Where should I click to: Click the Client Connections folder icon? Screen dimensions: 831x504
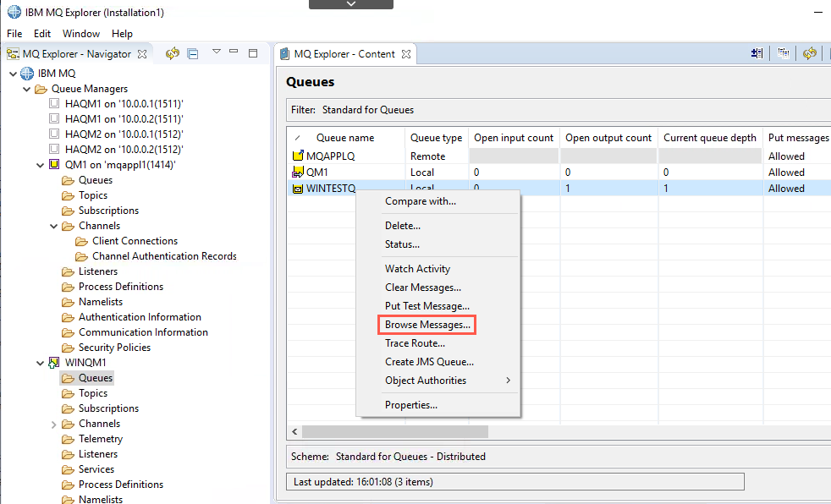pyautogui.click(x=81, y=241)
